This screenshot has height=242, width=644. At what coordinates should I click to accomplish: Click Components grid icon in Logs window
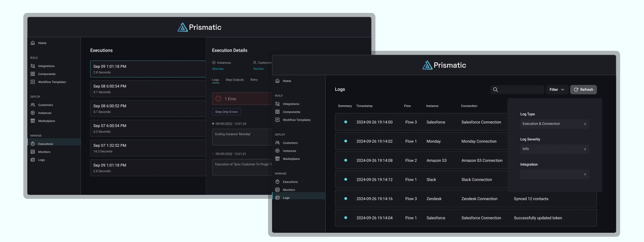tap(277, 112)
